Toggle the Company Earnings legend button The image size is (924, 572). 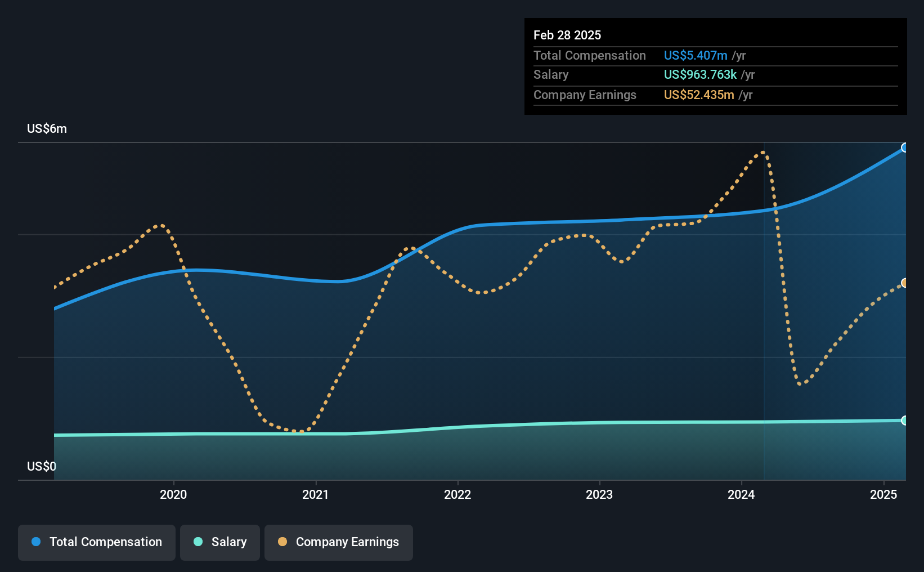339,542
